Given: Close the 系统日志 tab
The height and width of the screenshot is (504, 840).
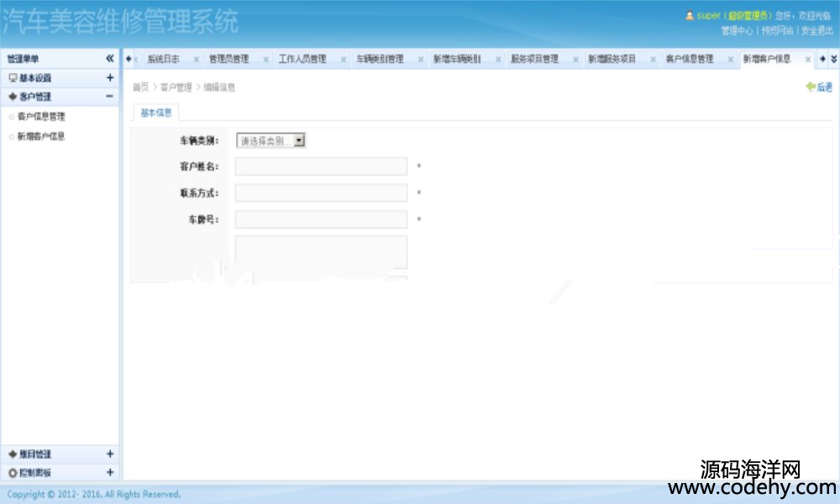Looking at the screenshot, I should click(x=197, y=60).
